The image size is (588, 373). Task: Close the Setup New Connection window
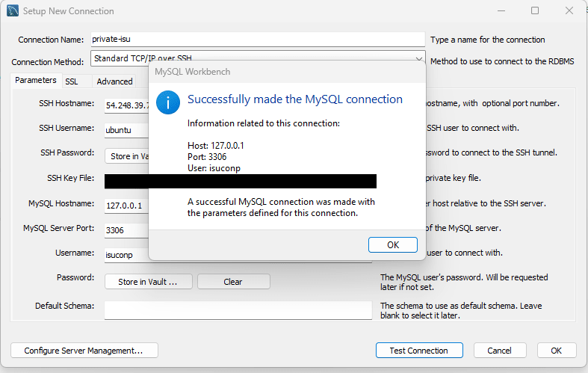[569, 11]
